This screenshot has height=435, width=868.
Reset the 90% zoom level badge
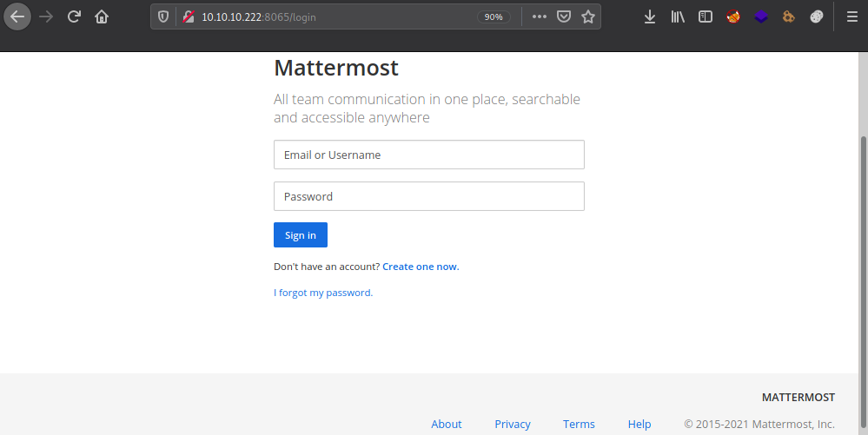point(494,16)
